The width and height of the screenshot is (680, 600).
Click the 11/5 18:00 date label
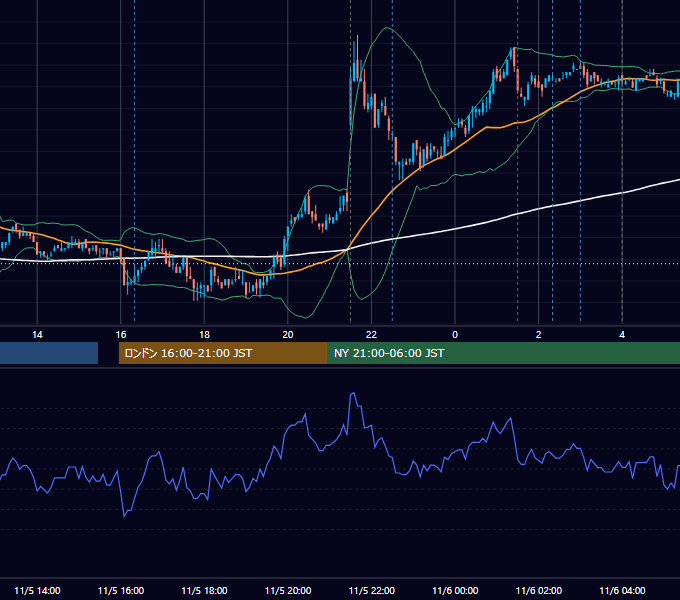[x=204, y=590]
